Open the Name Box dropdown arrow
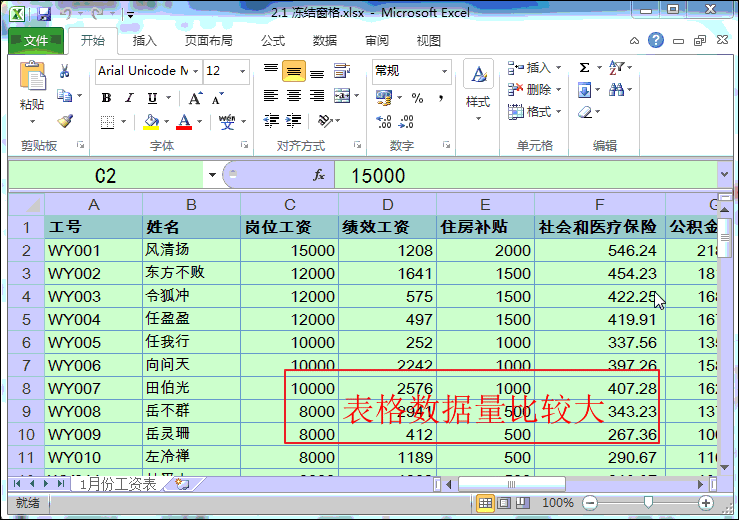The width and height of the screenshot is (739, 520). pos(211,176)
